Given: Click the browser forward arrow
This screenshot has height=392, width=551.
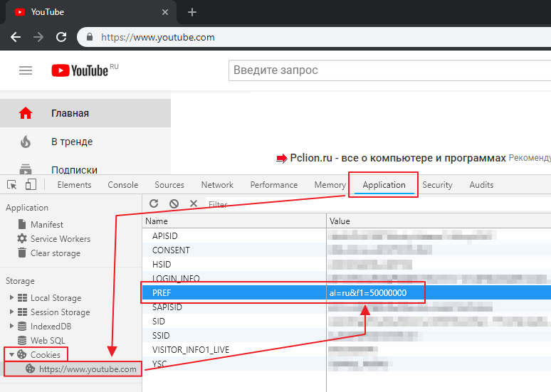Looking at the screenshot, I should [38, 37].
